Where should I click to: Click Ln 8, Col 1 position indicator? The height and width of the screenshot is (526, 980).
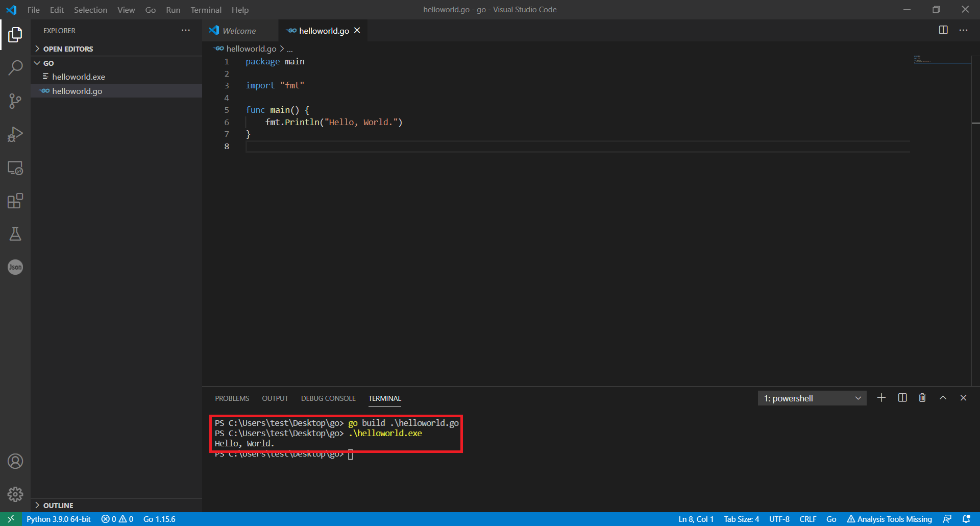pos(696,519)
